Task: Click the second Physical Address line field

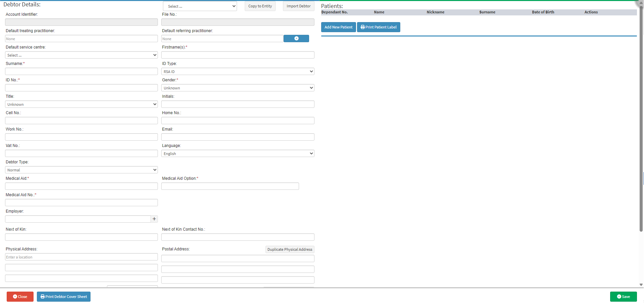Action: (x=81, y=268)
